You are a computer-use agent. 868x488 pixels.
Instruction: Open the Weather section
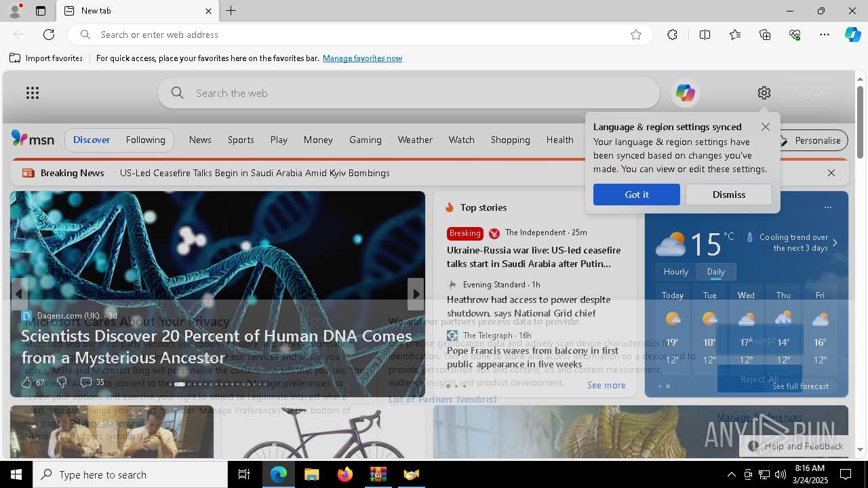415,140
